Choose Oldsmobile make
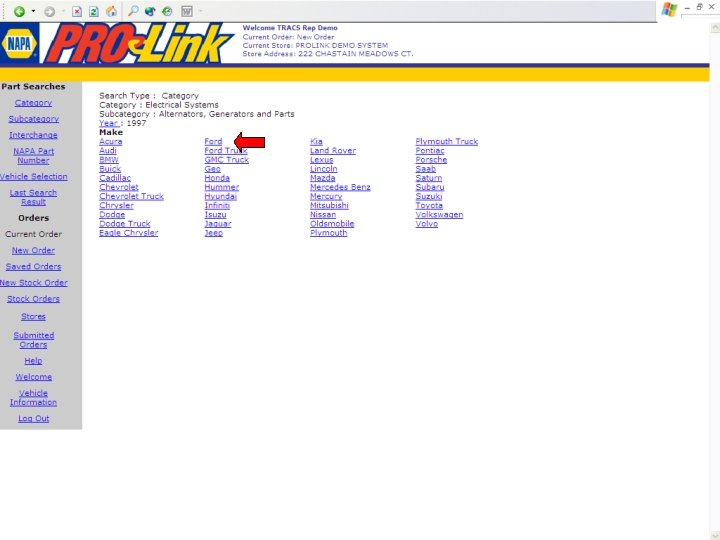This screenshot has width=720, height=540. (x=332, y=224)
